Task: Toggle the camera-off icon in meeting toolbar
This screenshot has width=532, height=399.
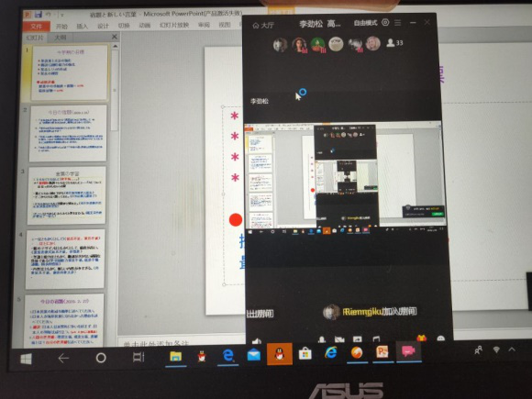Action: click(x=339, y=338)
